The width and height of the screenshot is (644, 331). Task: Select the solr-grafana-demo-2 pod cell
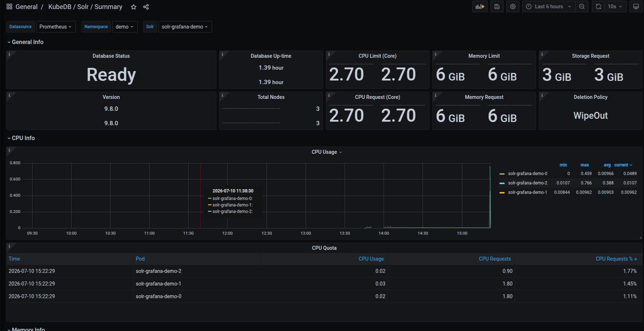(159, 271)
